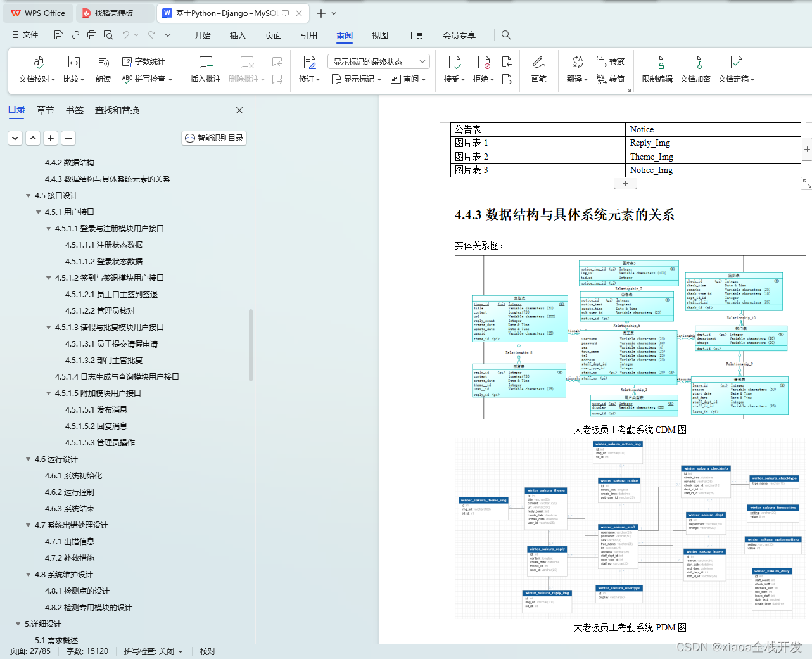Switch to the 视图 ribbon tab
The width and height of the screenshot is (812, 659).
click(x=379, y=35)
